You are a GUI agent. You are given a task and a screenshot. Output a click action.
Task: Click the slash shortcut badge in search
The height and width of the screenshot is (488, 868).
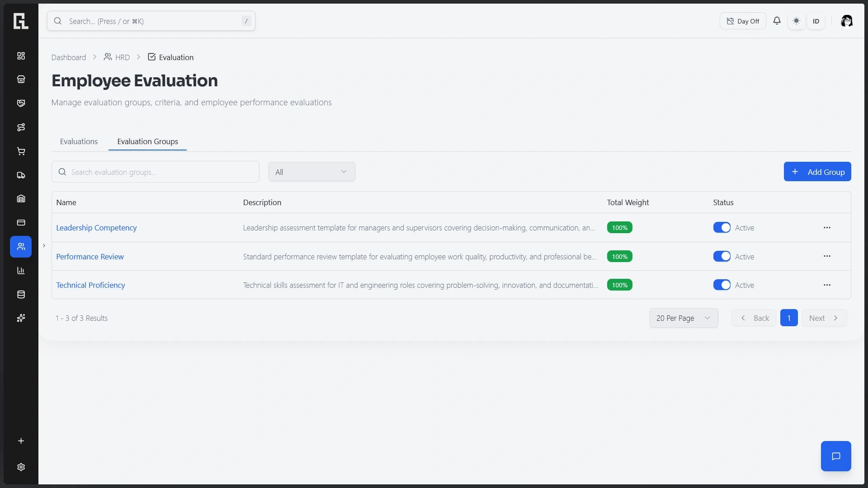[x=246, y=21]
